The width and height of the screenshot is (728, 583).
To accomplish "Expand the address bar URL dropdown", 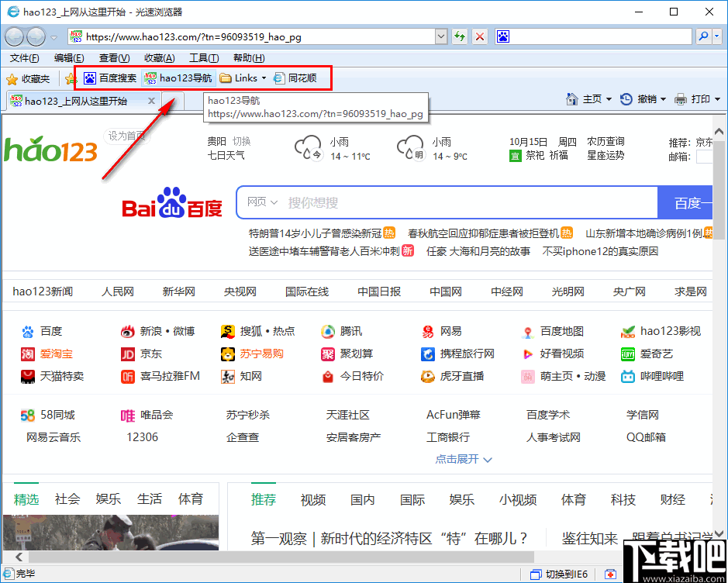I will [x=441, y=36].
